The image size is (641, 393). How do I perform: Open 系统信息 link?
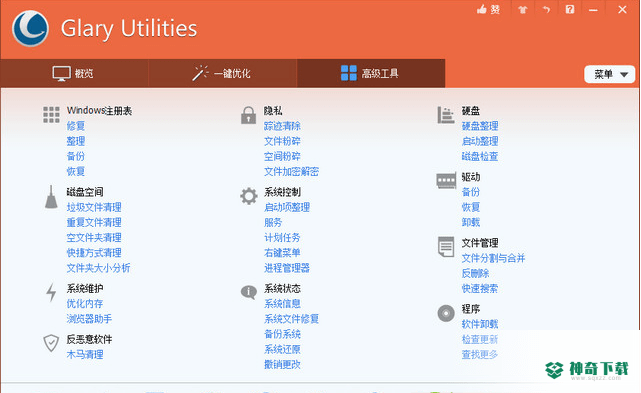pos(282,304)
